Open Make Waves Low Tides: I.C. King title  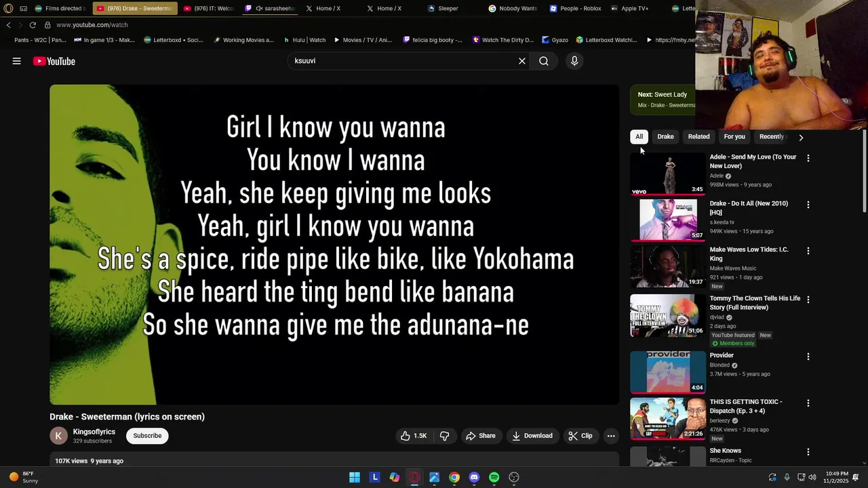[749, 253]
